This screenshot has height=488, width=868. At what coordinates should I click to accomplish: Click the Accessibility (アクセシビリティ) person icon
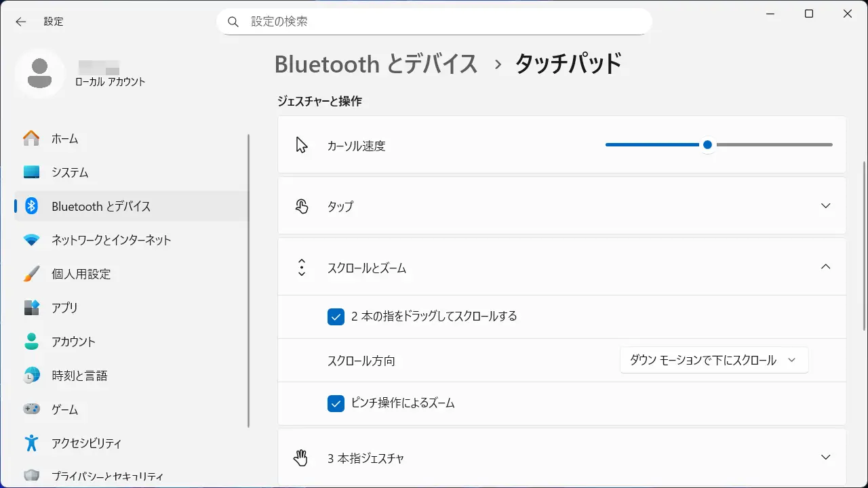point(31,443)
